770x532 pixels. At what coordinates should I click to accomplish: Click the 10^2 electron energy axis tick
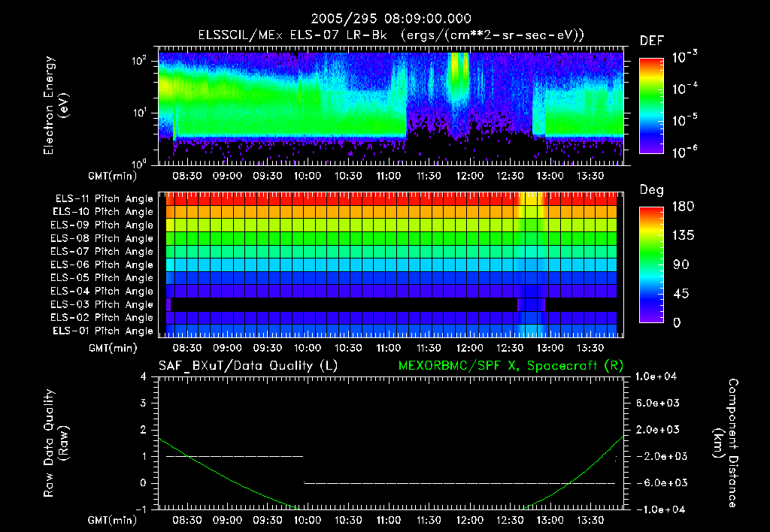click(139, 61)
